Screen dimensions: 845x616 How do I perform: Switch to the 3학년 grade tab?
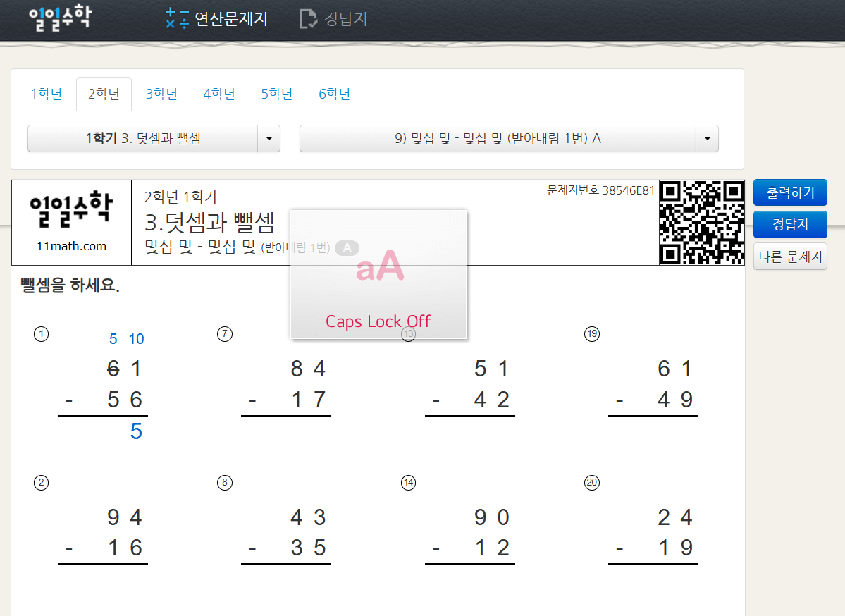161,93
